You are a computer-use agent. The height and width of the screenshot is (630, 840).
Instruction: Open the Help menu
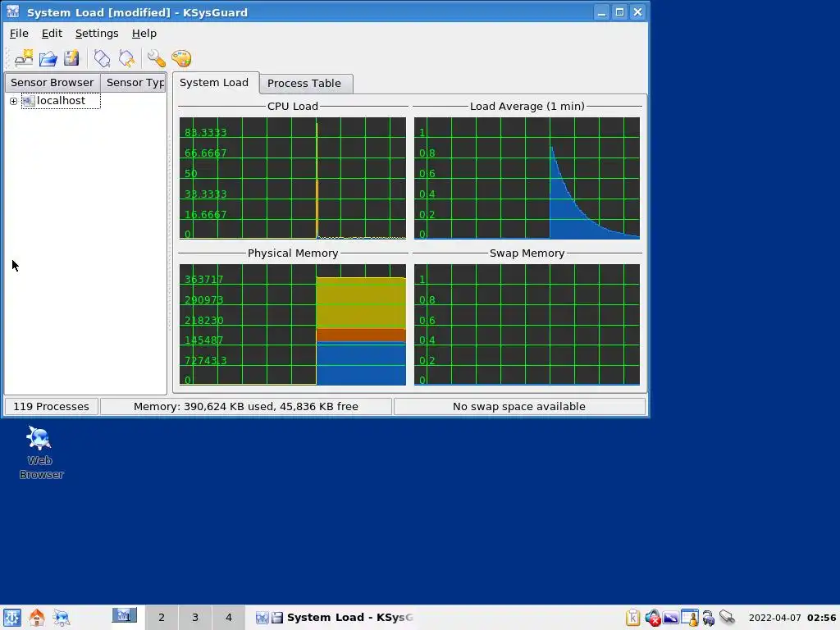(144, 33)
